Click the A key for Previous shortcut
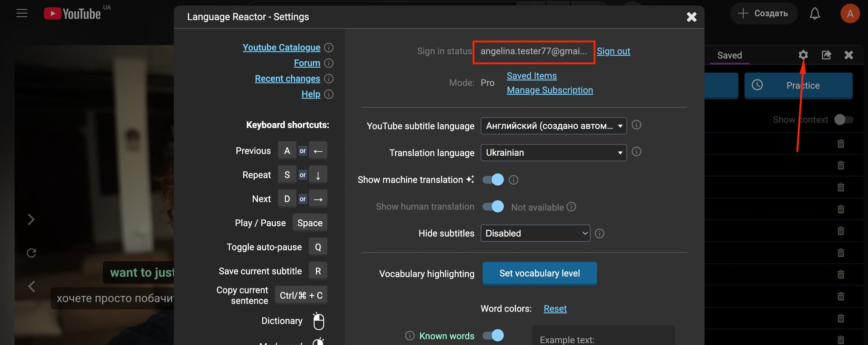 click(287, 151)
